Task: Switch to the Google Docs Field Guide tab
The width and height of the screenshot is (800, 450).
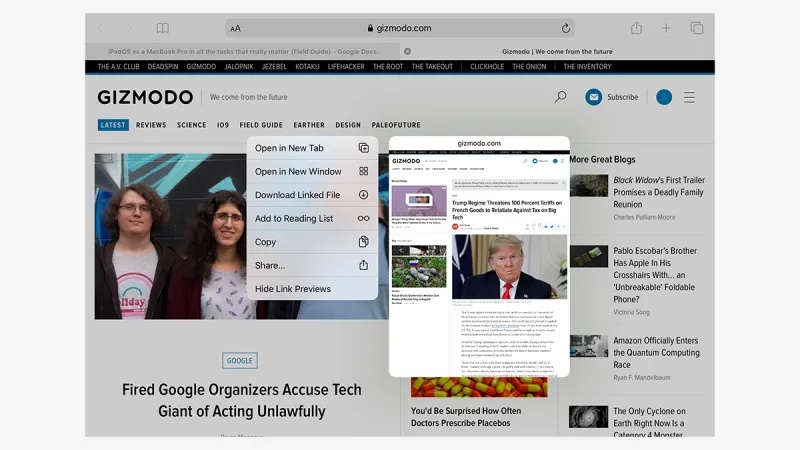Action: coord(243,52)
